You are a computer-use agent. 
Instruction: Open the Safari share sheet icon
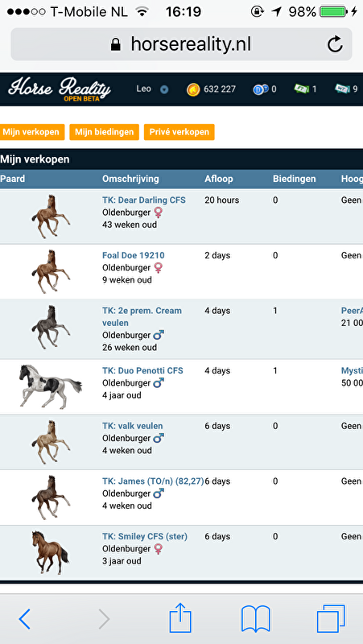[180, 617]
